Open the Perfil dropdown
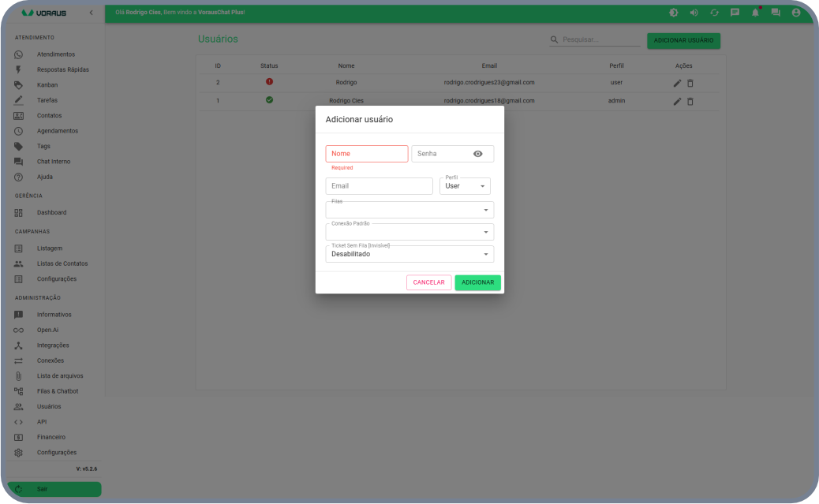The height and width of the screenshot is (504, 819). click(x=465, y=186)
